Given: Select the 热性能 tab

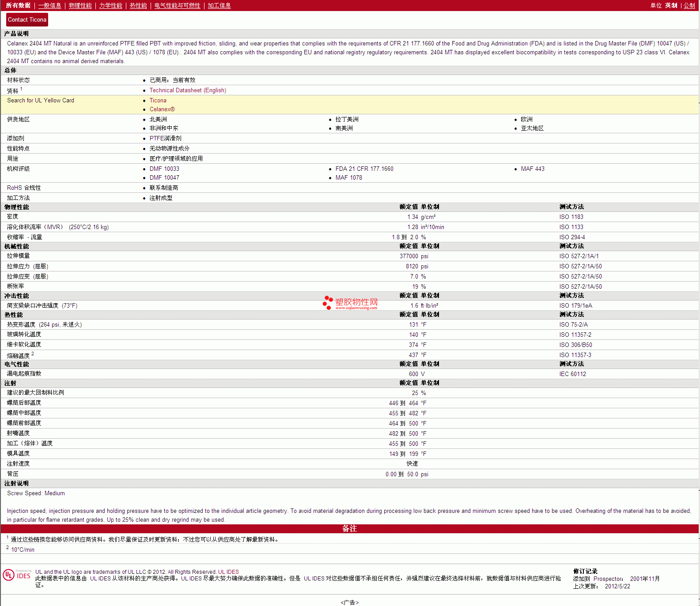Looking at the screenshot, I should 138,5.
